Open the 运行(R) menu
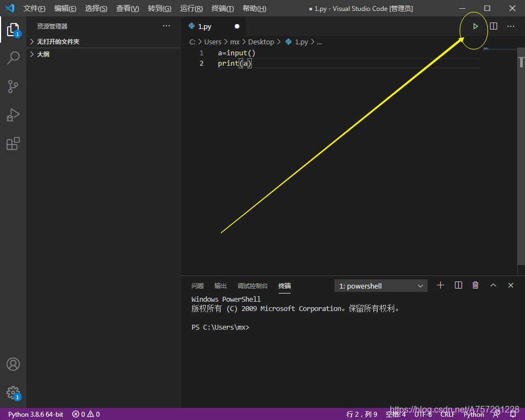525x420 pixels. coord(191,8)
